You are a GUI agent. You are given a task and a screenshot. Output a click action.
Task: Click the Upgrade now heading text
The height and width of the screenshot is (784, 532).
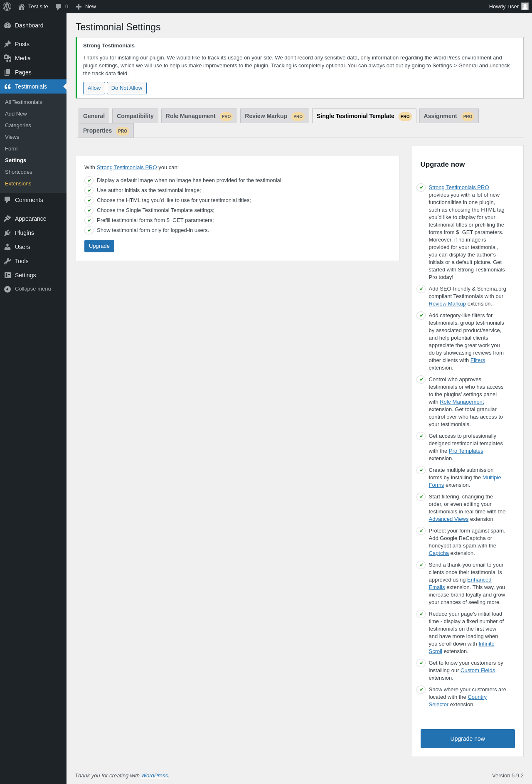443,165
